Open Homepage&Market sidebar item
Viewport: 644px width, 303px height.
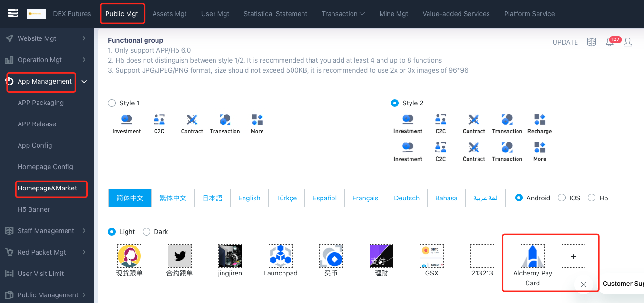click(47, 188)
